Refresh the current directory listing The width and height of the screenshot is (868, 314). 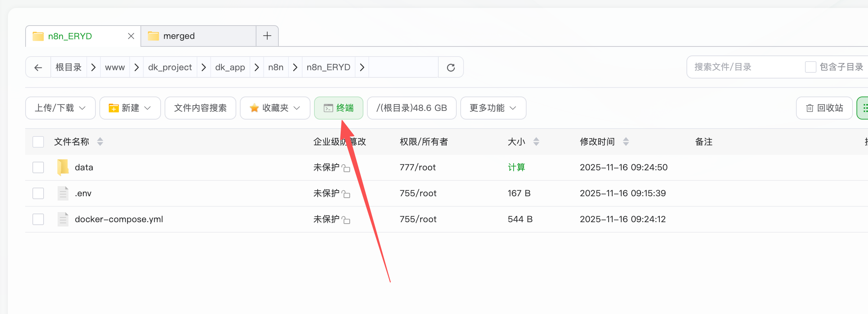click(x=451, y=67)
